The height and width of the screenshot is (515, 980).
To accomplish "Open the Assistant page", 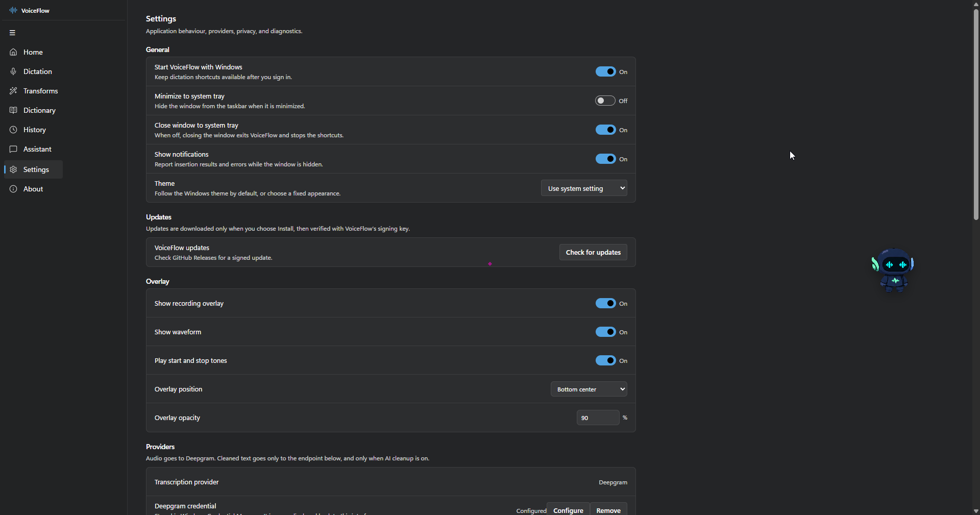I will click(33, 149).
